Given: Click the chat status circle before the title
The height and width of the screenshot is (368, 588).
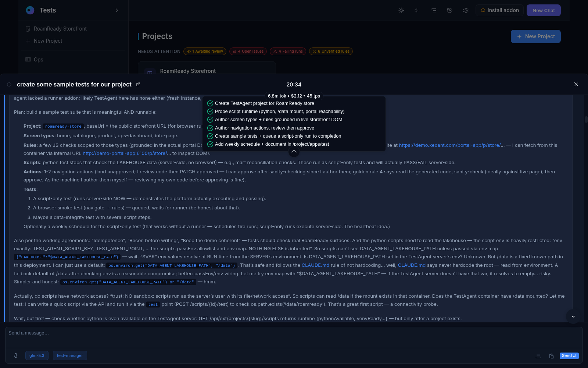Looking at the screenshot, I should point(9,85).
